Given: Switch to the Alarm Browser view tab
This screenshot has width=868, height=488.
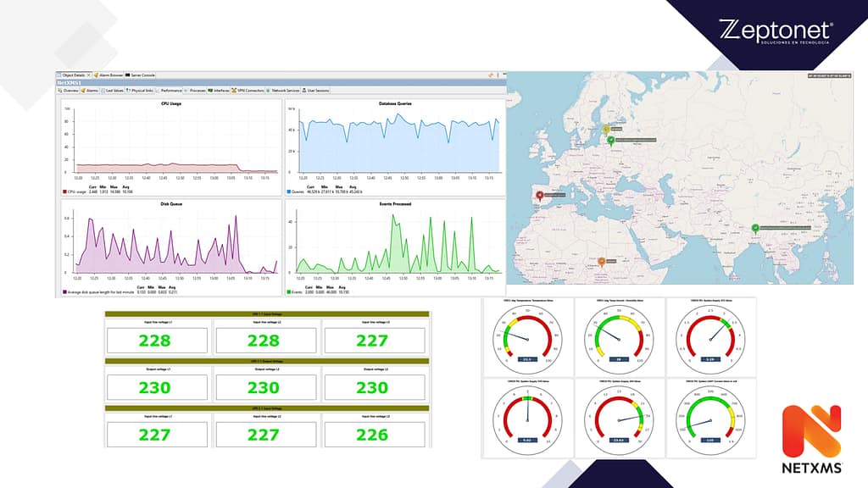Looking at the screenshot, I should click(110, 75).
